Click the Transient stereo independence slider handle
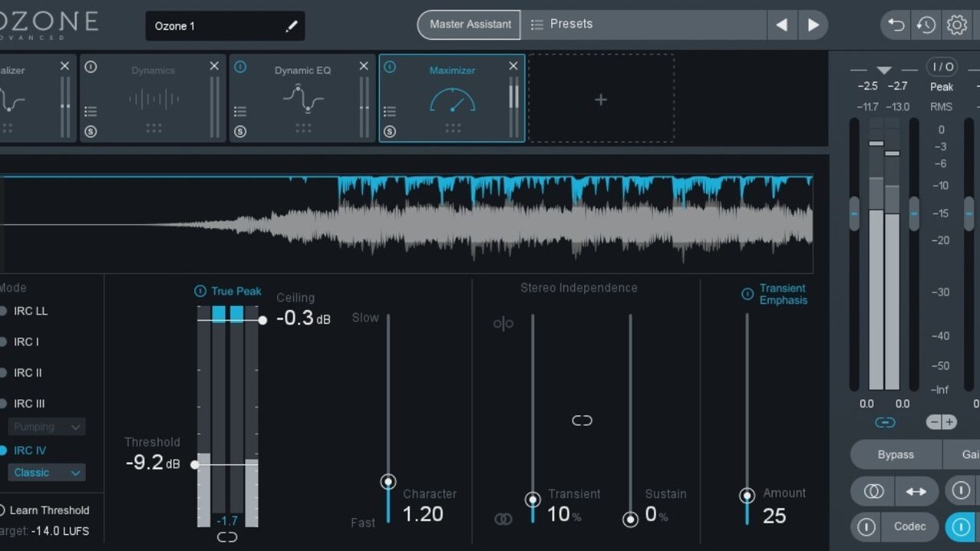 point(533,500)
